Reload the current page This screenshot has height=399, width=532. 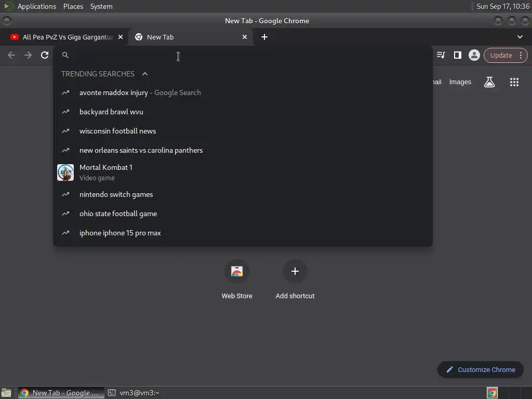click(45, 55)
